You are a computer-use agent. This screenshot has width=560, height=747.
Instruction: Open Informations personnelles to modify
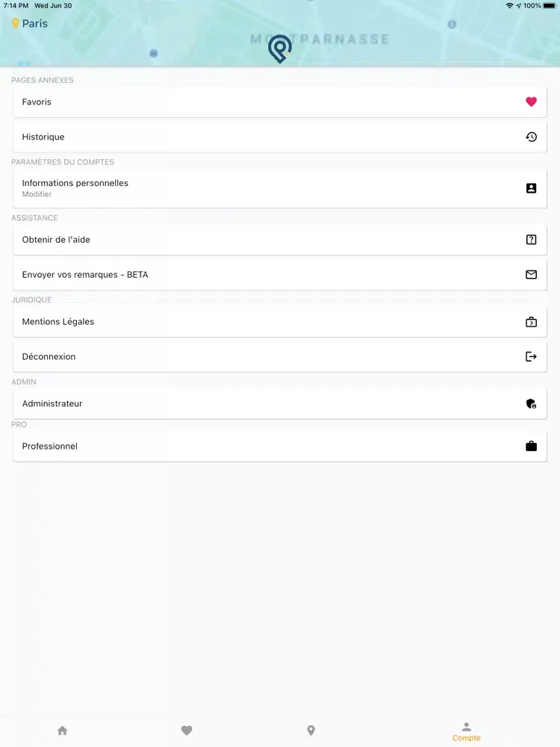[x=280, y=188]
